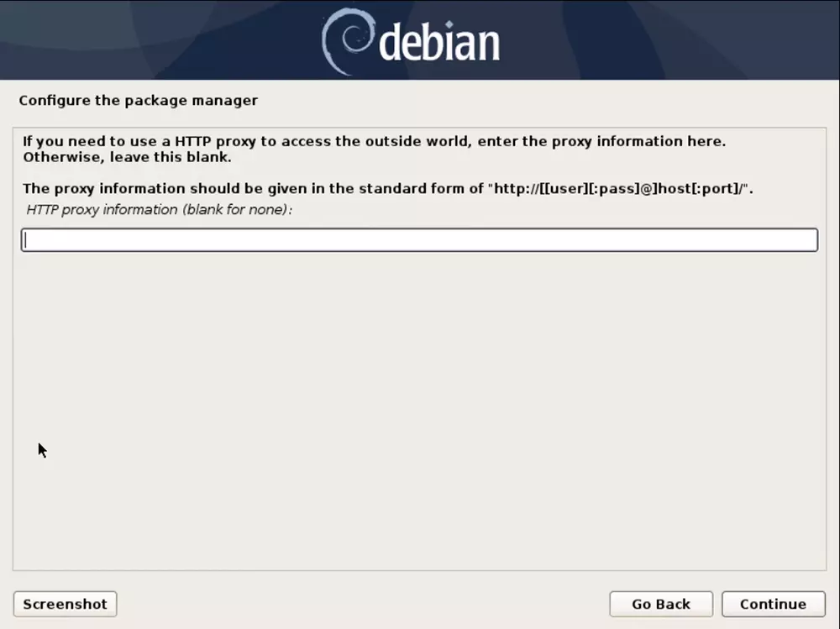Focus the HTTP proxy information text field
The height and width of the screenshot is (629, 840).
(419, 239)
